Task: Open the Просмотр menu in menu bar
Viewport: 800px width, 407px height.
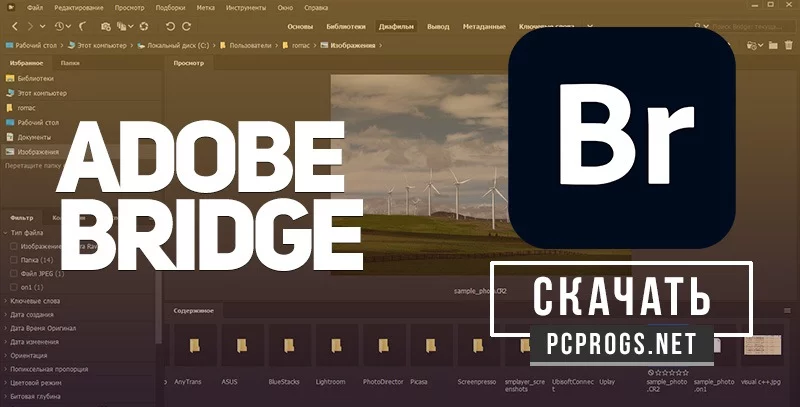Action: click(x=130, y=8)
